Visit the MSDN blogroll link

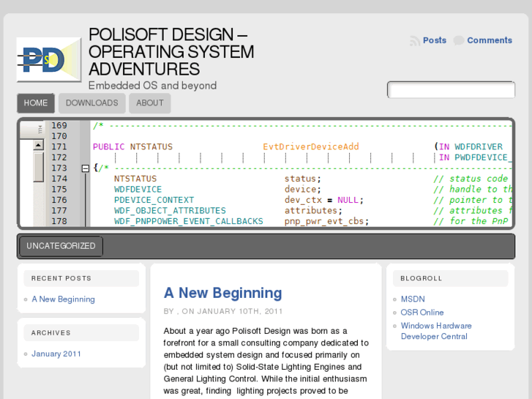coord(413,299)
